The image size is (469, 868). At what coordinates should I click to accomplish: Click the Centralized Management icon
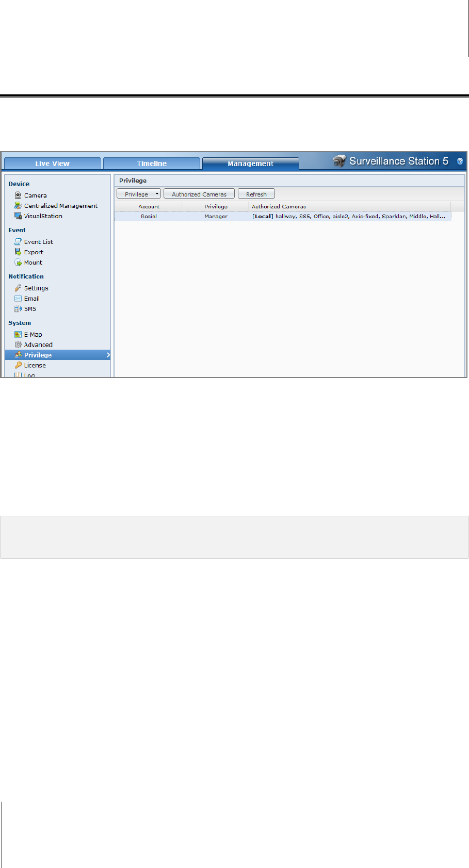click(x=18, y=206)
